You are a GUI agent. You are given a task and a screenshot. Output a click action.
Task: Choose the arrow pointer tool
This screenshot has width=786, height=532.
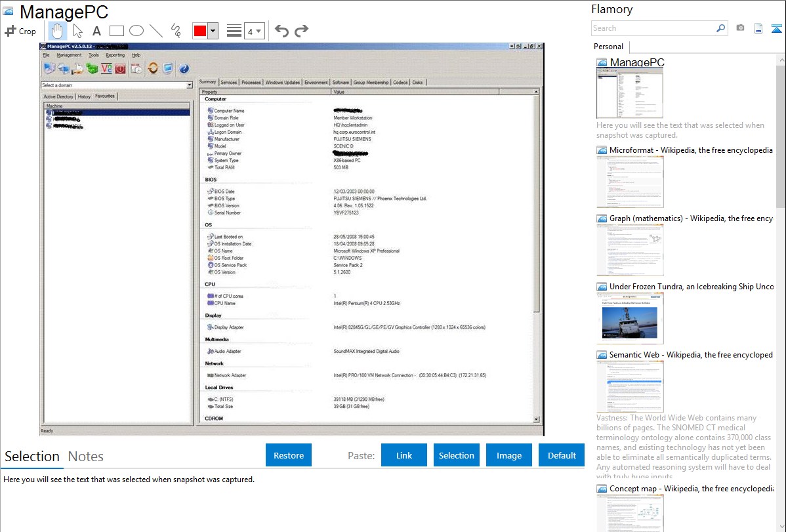coord(77,31)
